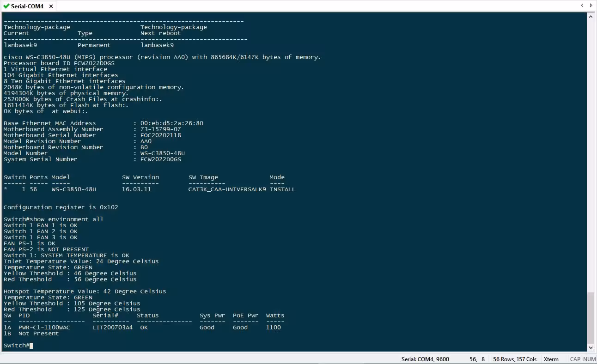Screen dimensions: 597x364
Task: Click the scrollbar down arrow
Action: 591,347
